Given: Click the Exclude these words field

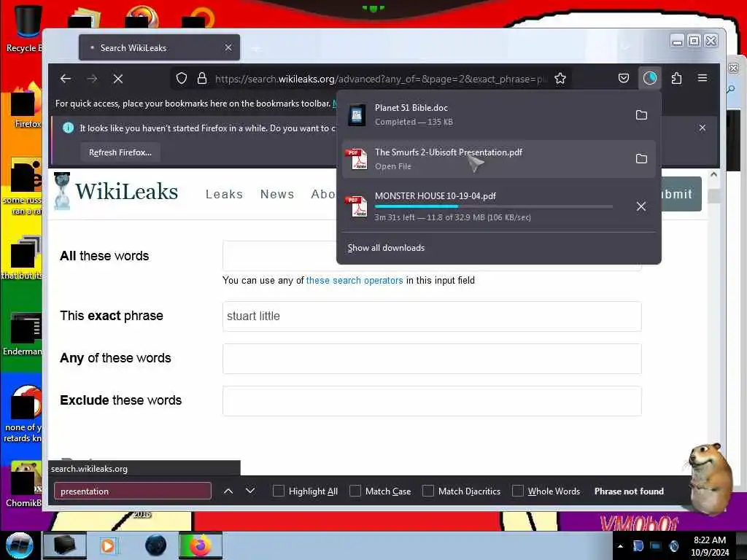Looking at the screenshot, I should tap(432, 401).
